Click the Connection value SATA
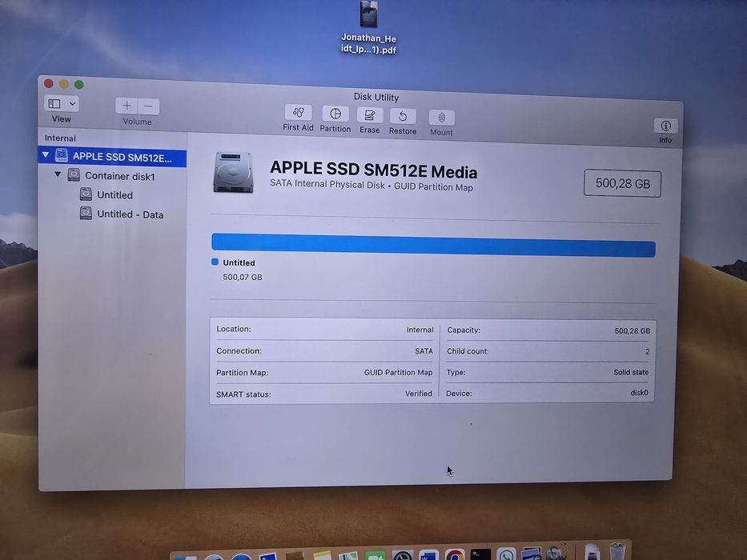The image size is (747, 560). [x=424, y=351]
